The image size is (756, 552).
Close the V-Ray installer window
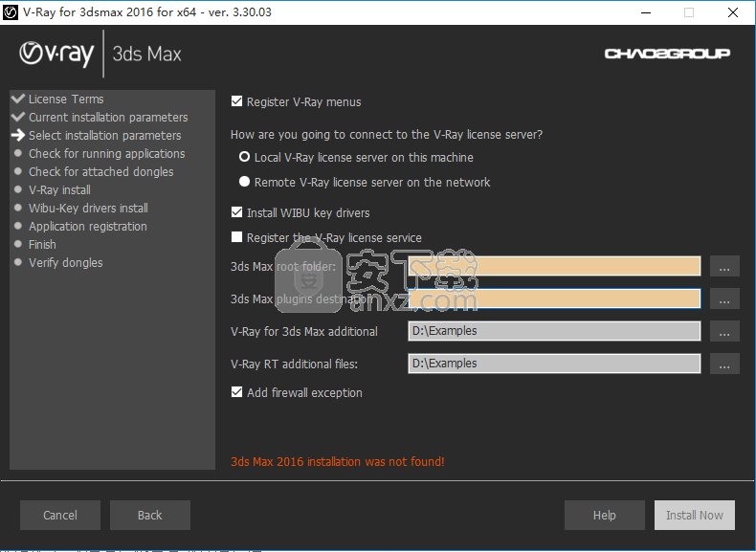pyautogui.click(x=733, y=12)
